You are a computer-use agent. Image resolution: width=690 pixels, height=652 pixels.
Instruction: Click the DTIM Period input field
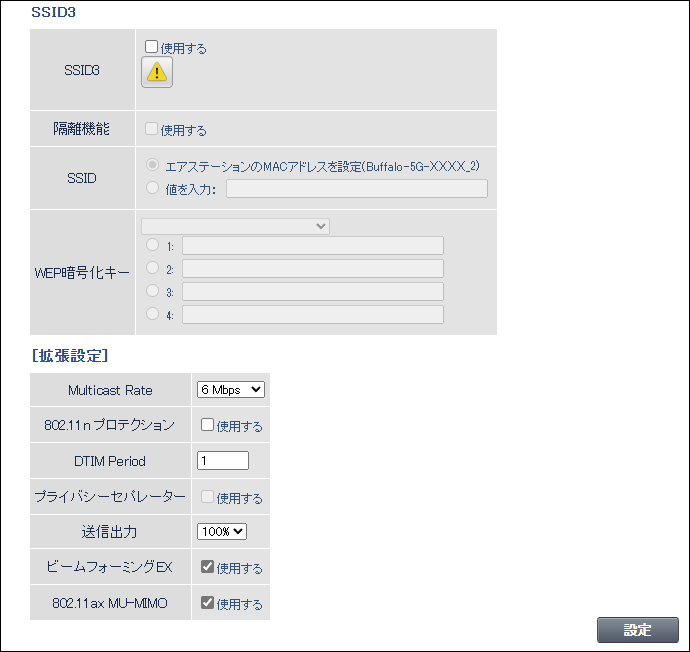[223, 461]
